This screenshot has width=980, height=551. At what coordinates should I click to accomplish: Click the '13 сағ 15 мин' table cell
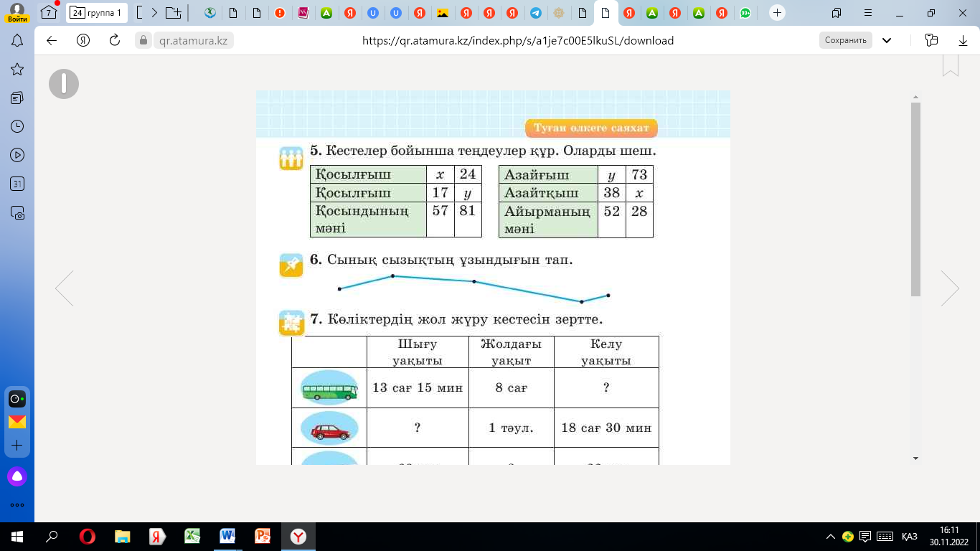pos(418,388)
